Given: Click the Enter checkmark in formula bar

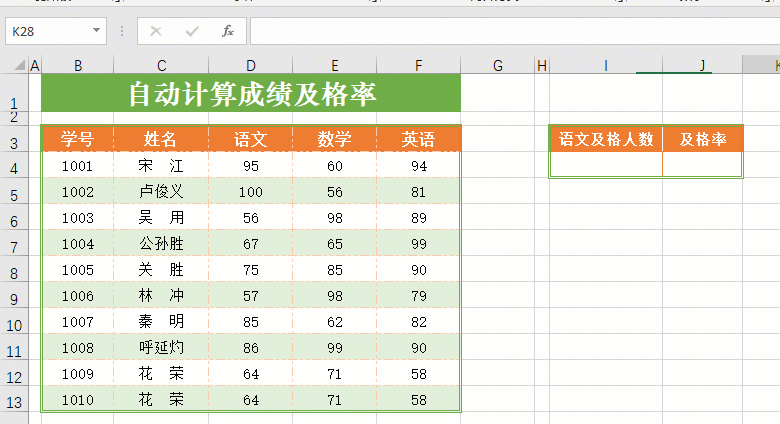Looking at the screenshot, I should 191,31.
